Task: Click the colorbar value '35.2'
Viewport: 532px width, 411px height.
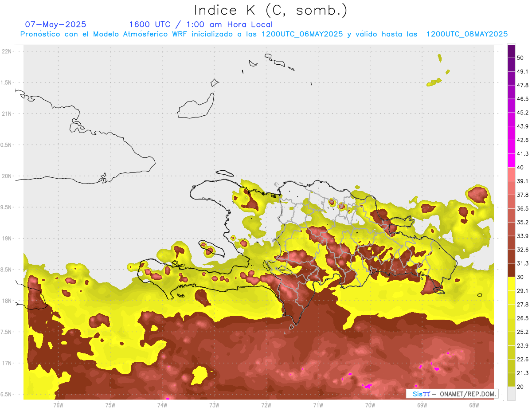Action: click(523, 222)
